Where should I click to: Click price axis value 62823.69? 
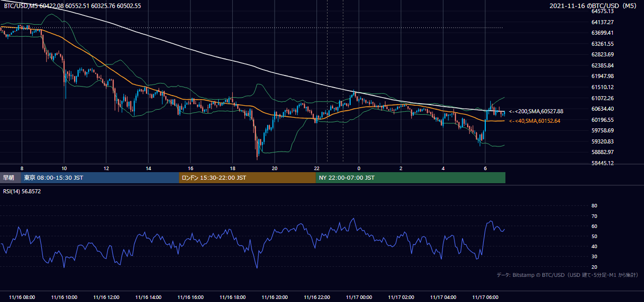point(602,54)
